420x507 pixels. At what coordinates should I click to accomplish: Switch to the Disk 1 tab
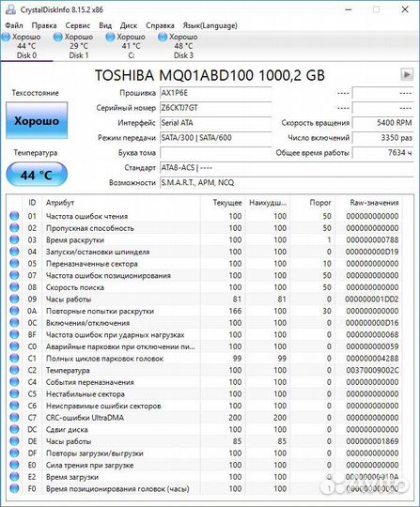[x=79, y=46]
